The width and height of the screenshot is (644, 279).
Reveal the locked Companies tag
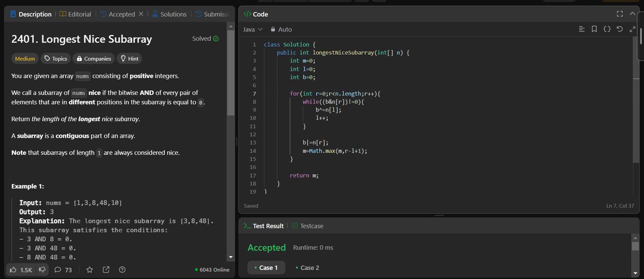click(x=94, y=59)
